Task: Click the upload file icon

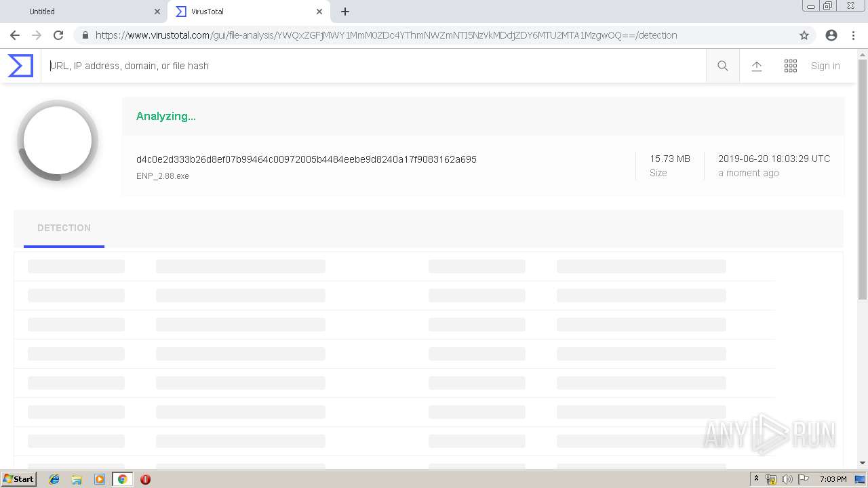Action: point(757,66)
